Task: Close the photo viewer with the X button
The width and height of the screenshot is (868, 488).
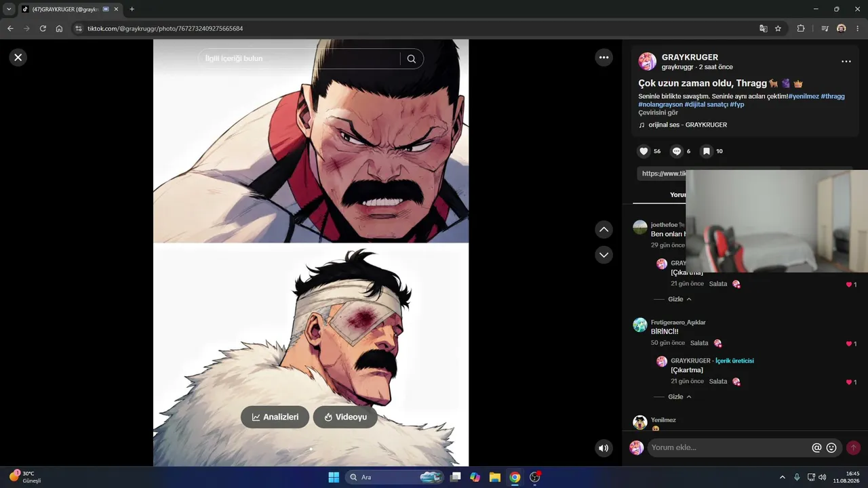Action: click(x=18, y=58)
